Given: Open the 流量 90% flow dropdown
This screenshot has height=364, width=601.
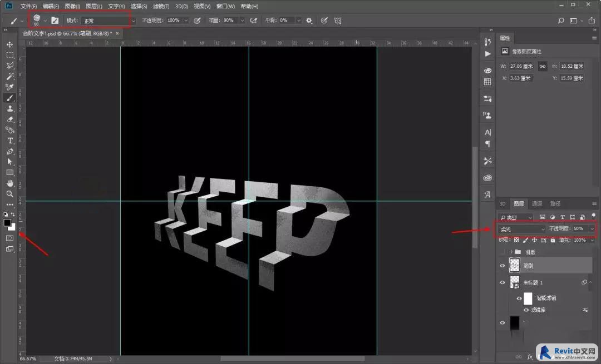Looking at the screenshot, I should [242, 21].
